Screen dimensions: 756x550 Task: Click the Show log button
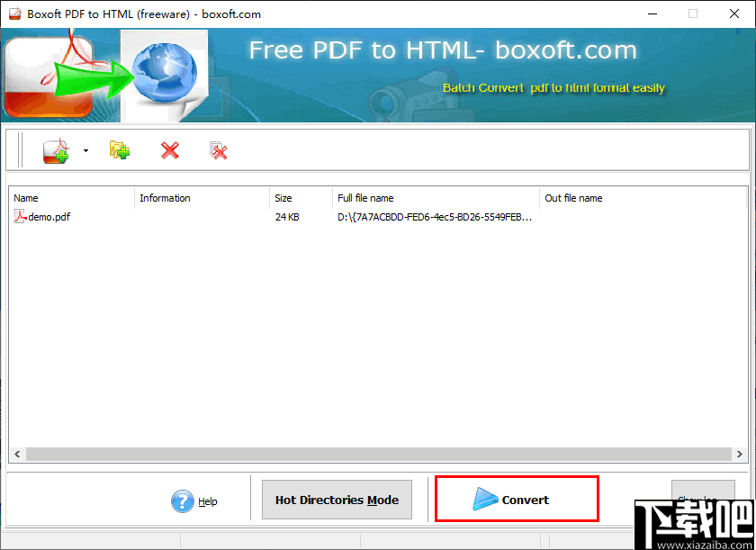point(703,496)
